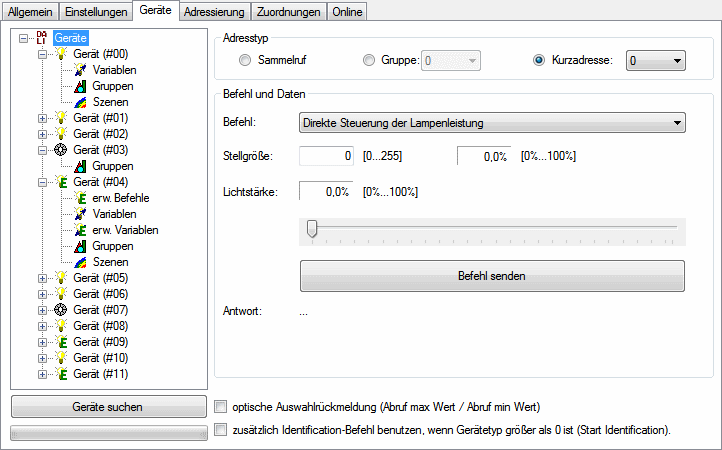
Task: Click the Gruppen icon under Gerät (#03)
Action: click(x=82, y=166)
